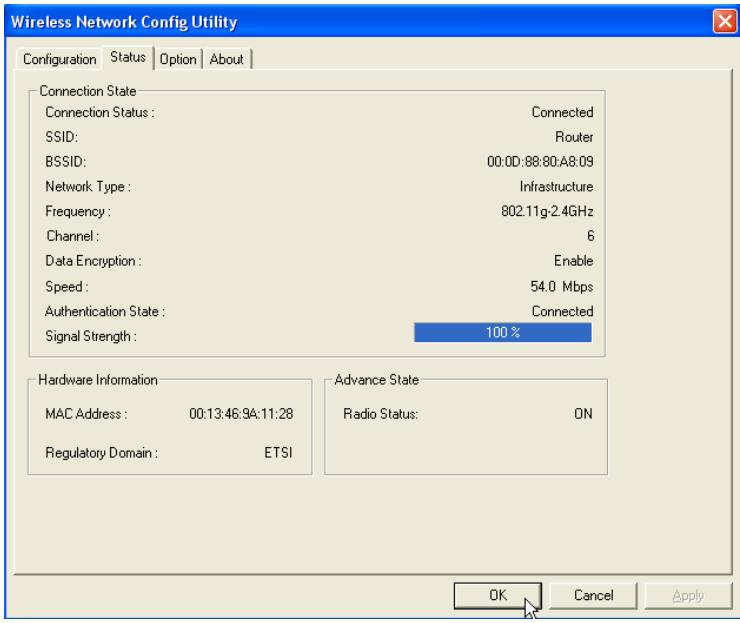Click the Connection Status value Connected
Image resolution: width=740 pixels, height=623 pixels.
pyautogui.click(x=562, y=112)
